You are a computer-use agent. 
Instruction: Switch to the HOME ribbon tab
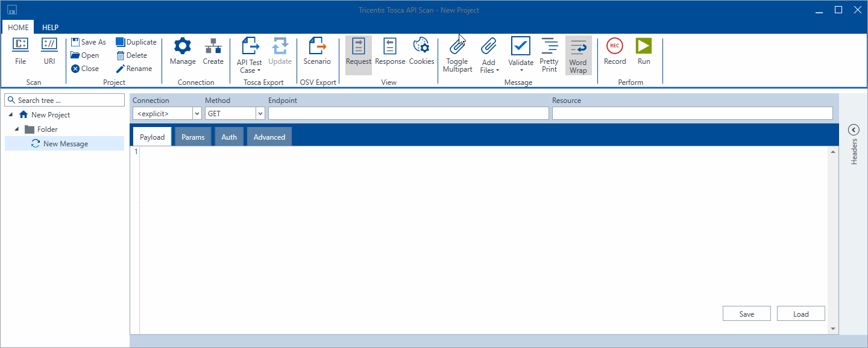(18, 27)
